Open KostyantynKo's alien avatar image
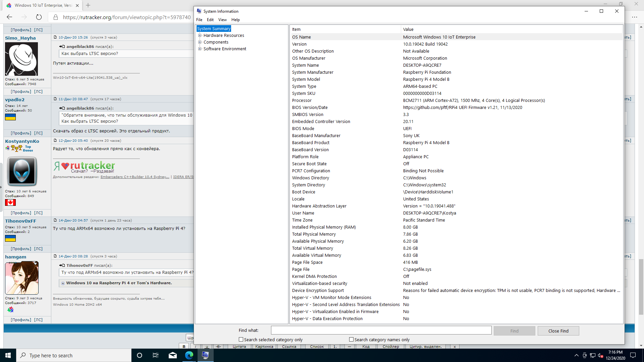 tap(22, 171)
